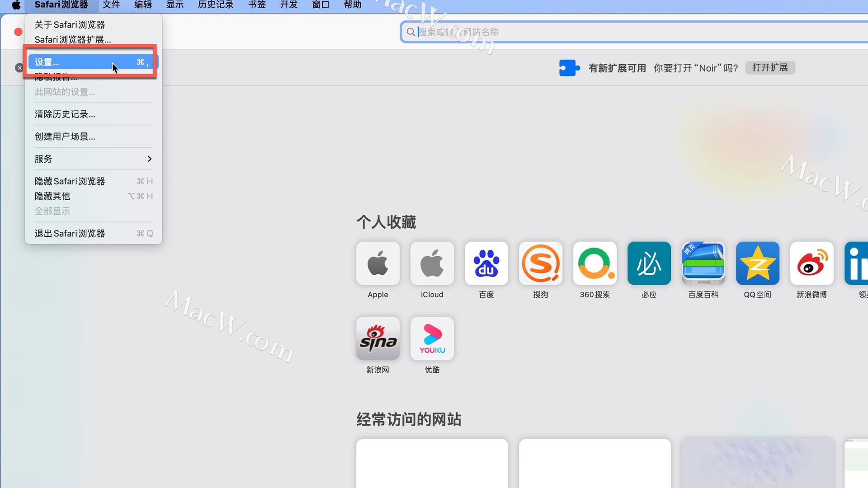Click the Safari浏览器 menu bar title
The image size is (868, 488).
tap(61, 5)
